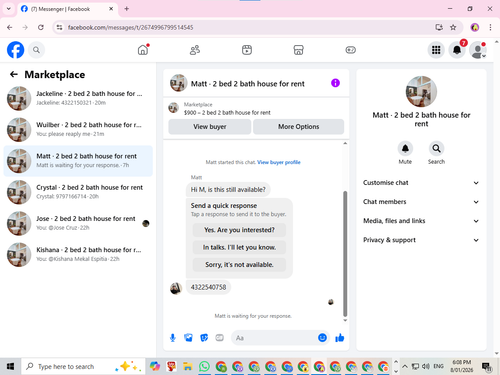Open the Marketplace storefront icon
The width and height of the screenshot is (500, 375).
coord(298,50)
